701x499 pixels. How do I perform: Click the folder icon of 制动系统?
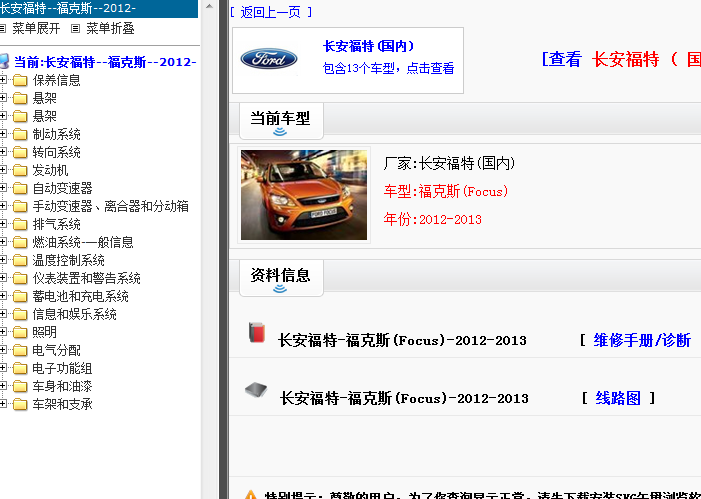point(20,134)
